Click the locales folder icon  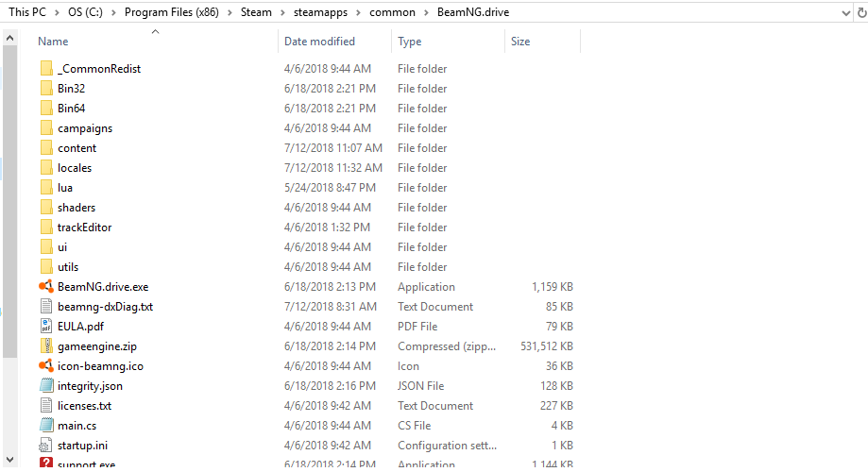46,168
